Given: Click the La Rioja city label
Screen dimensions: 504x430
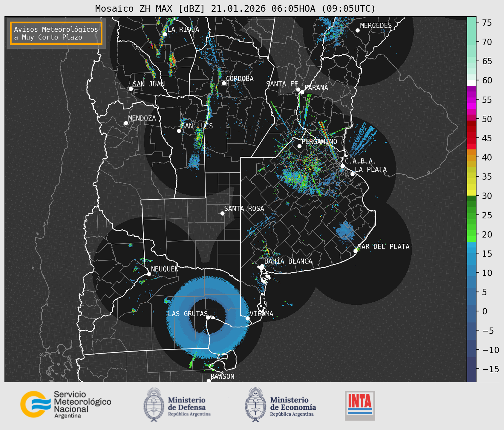Looking at the screenshot, I should coord(183,29).
